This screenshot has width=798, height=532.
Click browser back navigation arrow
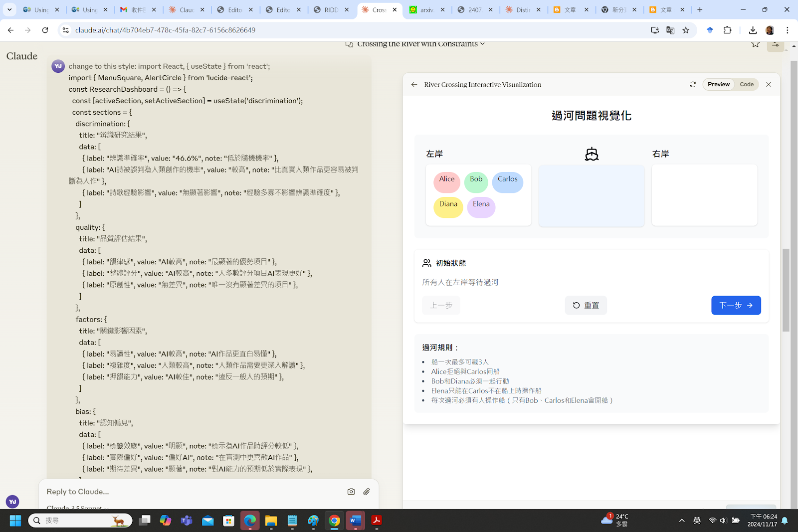[10, 30]
